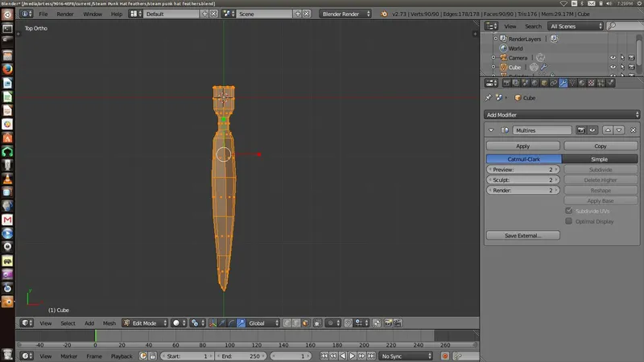Open the Object properties tab
The width and height of the screenshot is (644, 362).
click(544, 84)
